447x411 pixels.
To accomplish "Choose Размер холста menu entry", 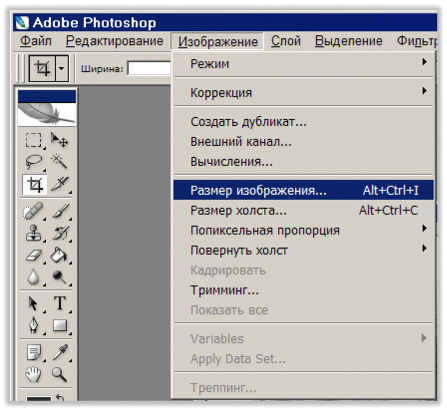I will coord(304,210).
